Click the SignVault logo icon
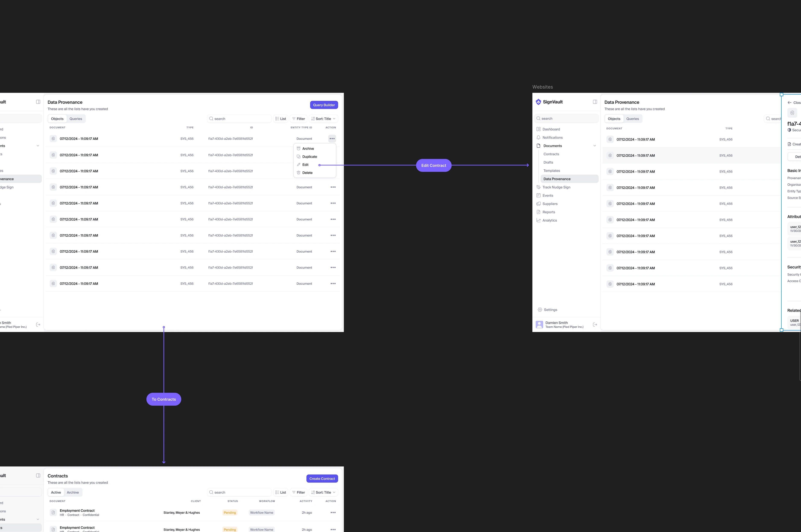Viewport: 801px width, 532px height. [x=538, y=102]
